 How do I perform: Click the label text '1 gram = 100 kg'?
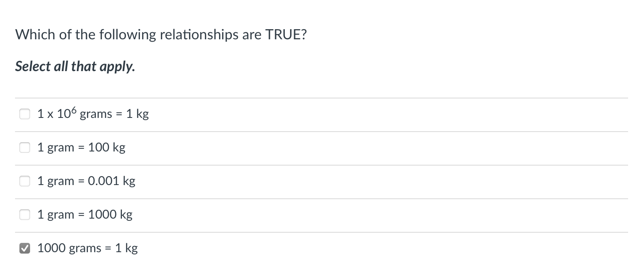coord(81,148)
